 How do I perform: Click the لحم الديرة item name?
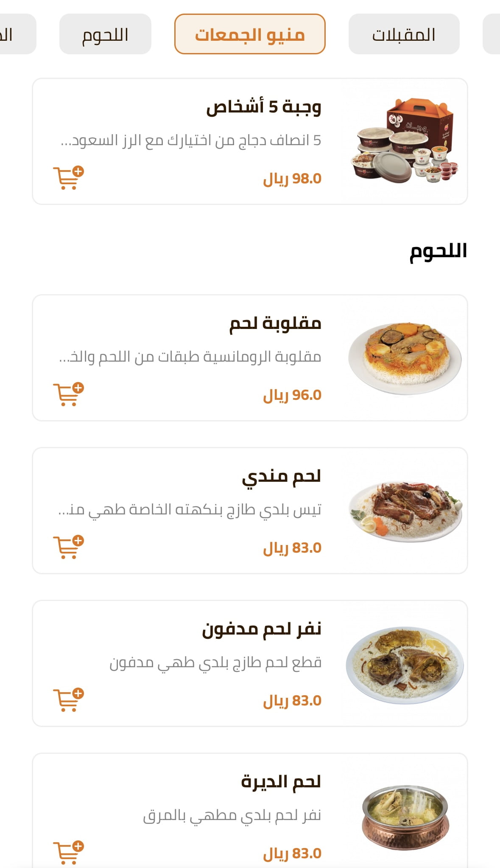(281, 781)
